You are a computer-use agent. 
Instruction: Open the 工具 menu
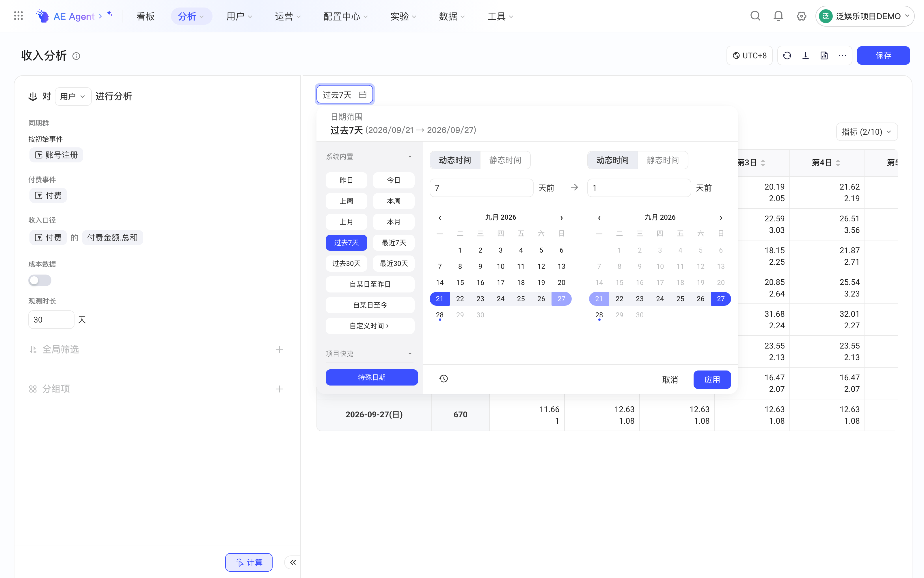click(500, 16)
